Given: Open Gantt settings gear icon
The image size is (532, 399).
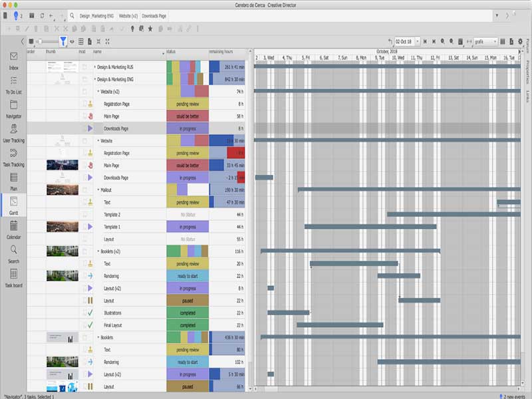Looking at the screenshot, I should [x=520, y=41].
